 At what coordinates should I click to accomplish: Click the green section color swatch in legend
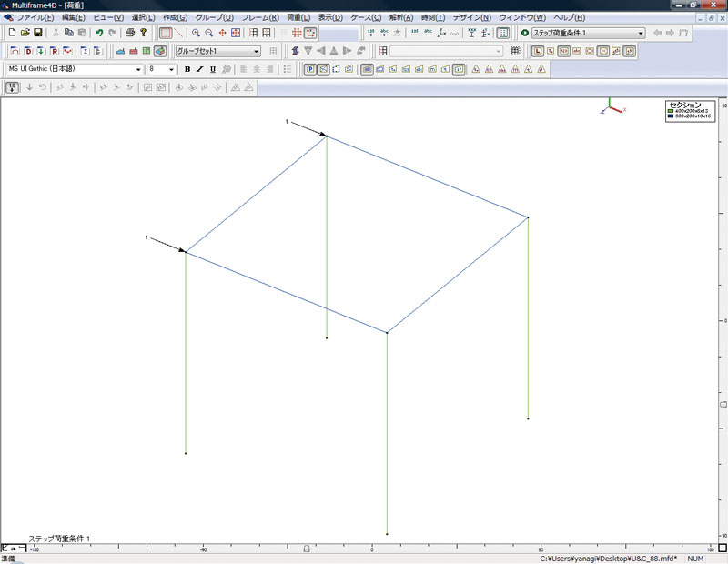click(x=671, y=111)
